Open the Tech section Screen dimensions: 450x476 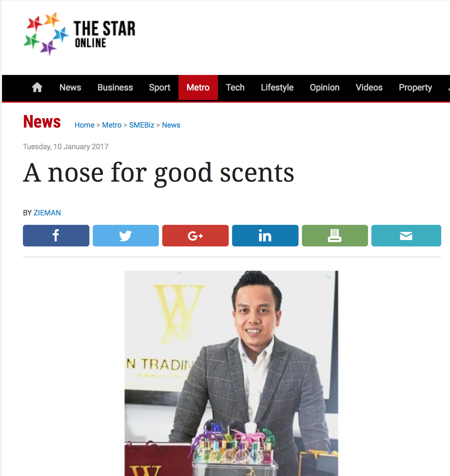(x=235, y=87)
